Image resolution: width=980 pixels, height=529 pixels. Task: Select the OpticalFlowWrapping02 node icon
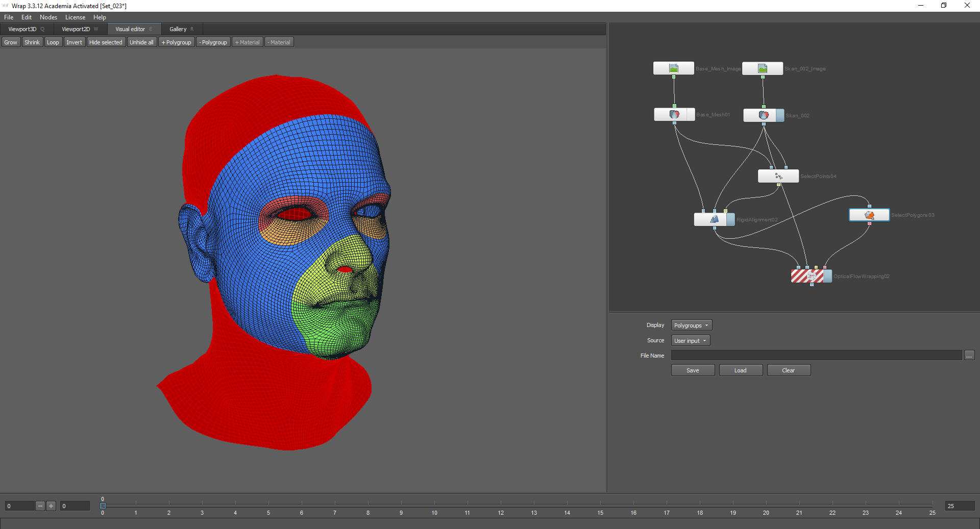811,276
